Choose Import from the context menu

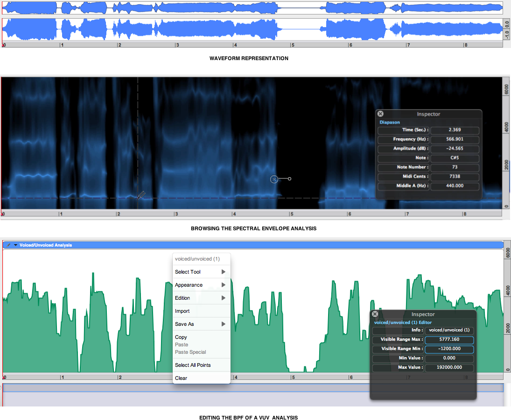[182, 311]
